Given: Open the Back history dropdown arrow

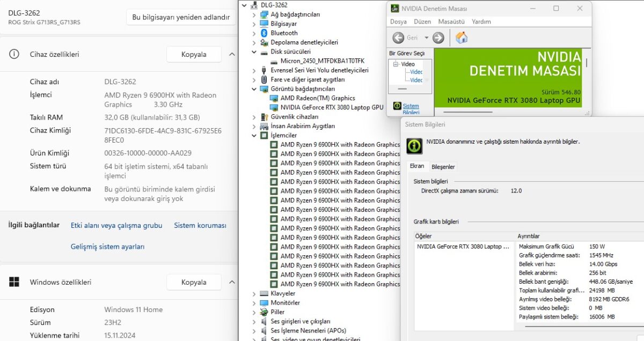Looking at the screenshot, I should (x=427, y=38).
